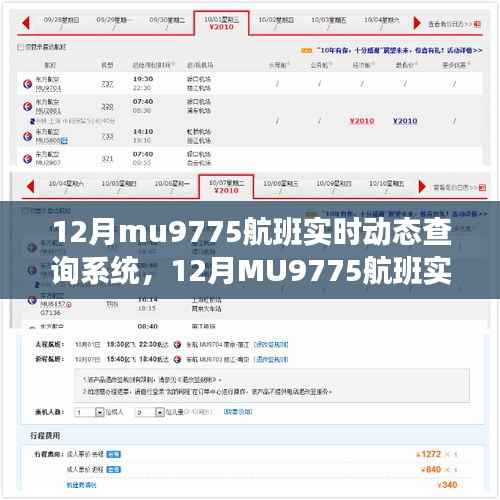Click the blue badge on the ¥1272 fare line
Screen dimensions: 500x500
coord(113,454)
